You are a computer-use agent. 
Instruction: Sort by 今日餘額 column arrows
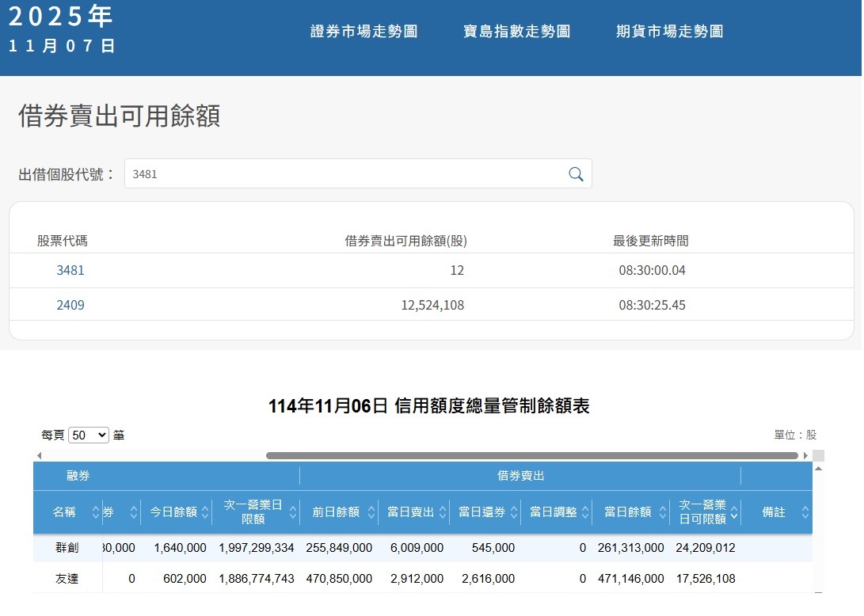click(x=205, y=512)
